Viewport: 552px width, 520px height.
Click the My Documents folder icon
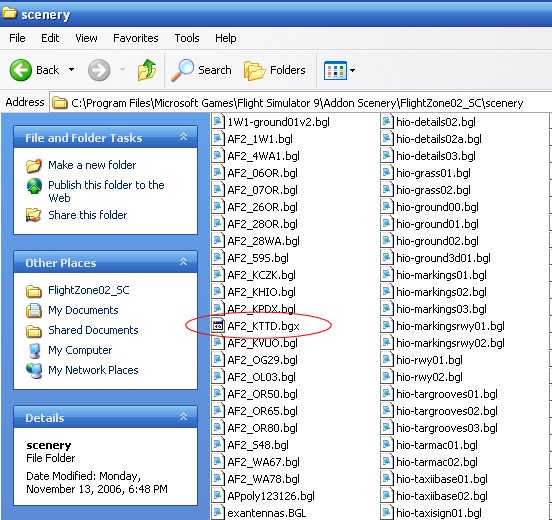pos(34,310)
